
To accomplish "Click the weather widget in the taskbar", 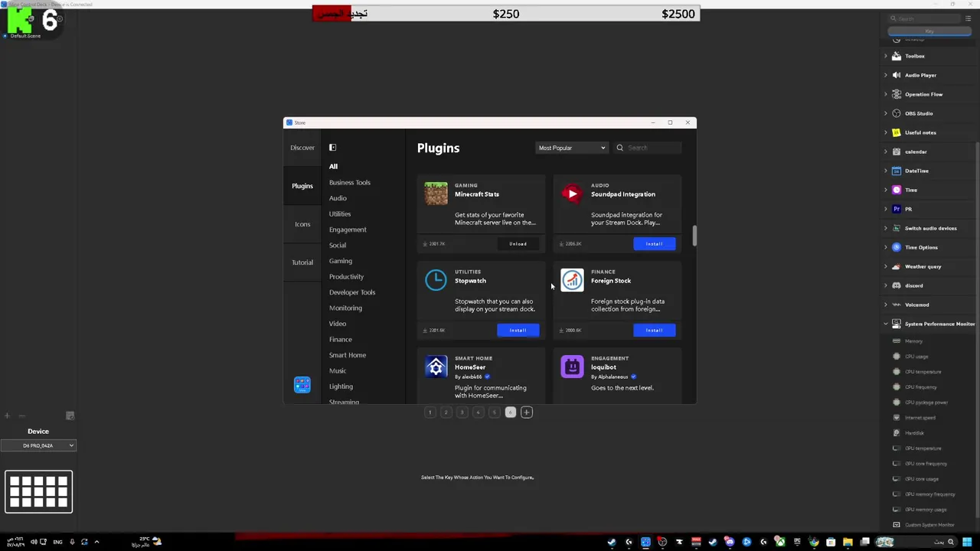I will (146, 542).
